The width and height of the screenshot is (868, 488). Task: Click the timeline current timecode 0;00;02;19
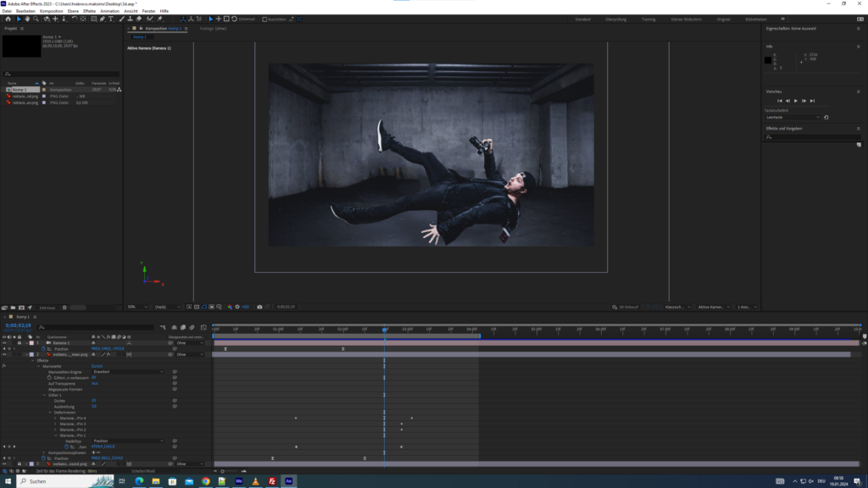pyautogui.click(x=17, y=325)
